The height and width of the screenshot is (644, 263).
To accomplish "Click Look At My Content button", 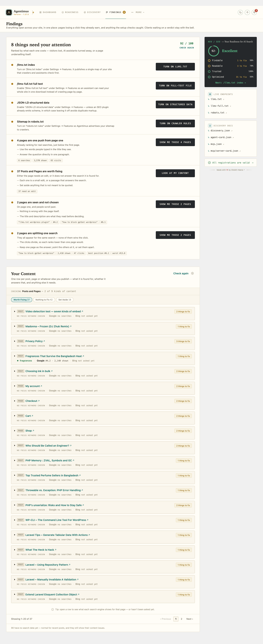I will (175, 173).
